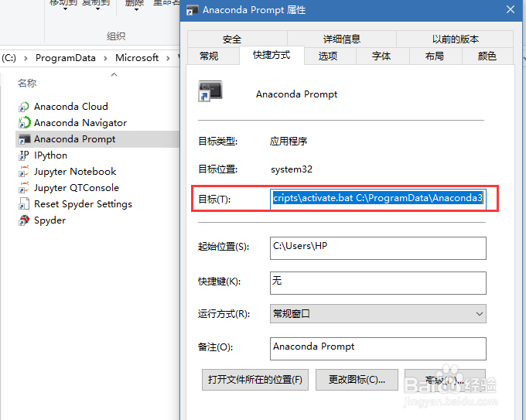Expand the 运行方式(R) dropdown

378,314
